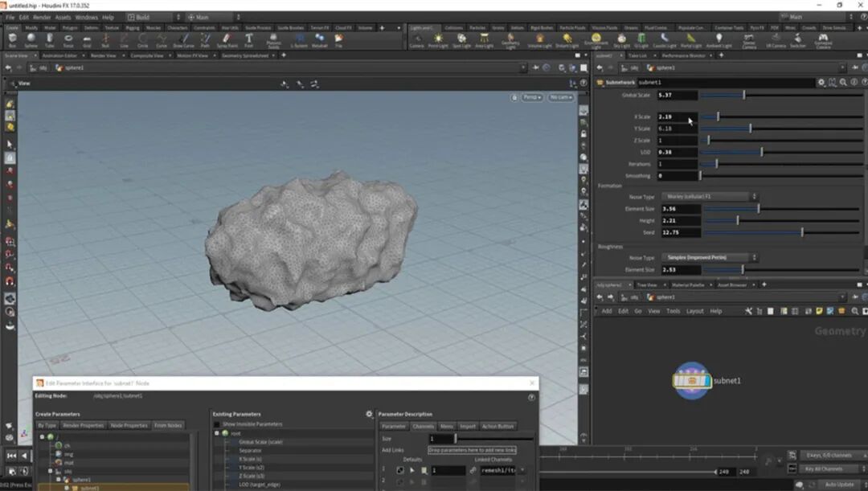Click the Key All Channels button
Image resolution: width=868 pixels, height=491 pixels.
824,468
